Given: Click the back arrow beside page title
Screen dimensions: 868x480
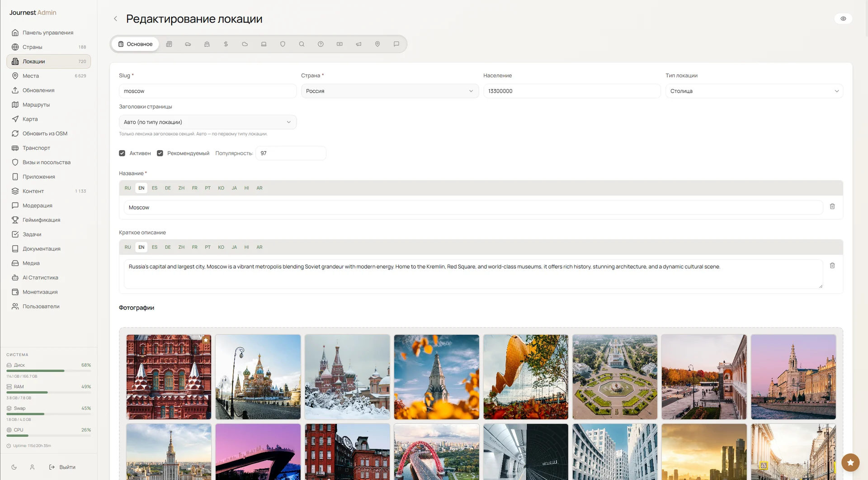Looking at the screenshot, I should [x=115, y=19].
